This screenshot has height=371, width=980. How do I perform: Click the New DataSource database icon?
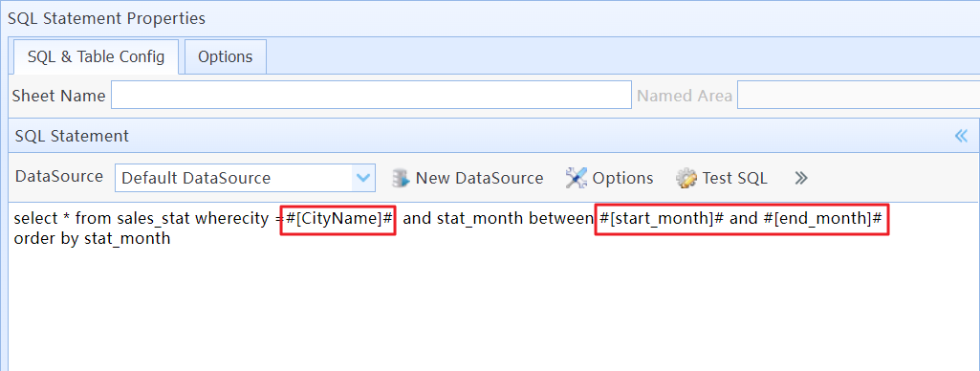400,179
